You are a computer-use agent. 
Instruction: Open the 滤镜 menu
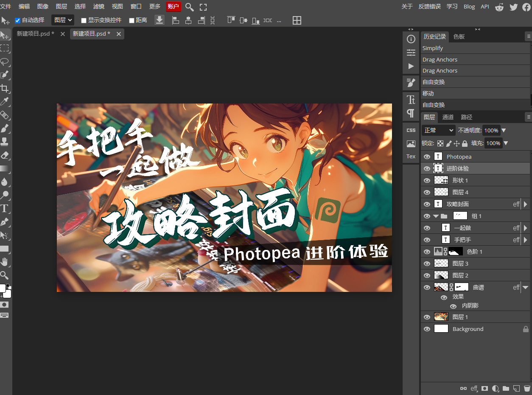(x=98, y=6)
